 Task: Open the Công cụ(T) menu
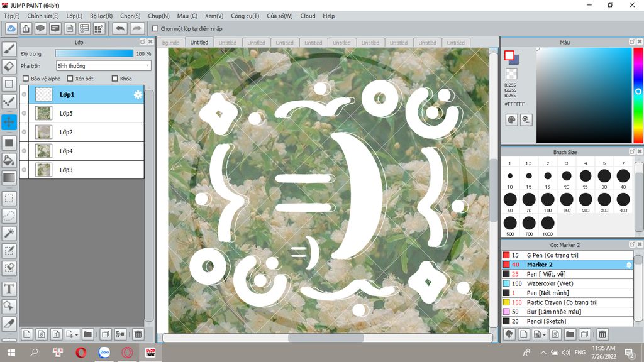pos(245,16)
